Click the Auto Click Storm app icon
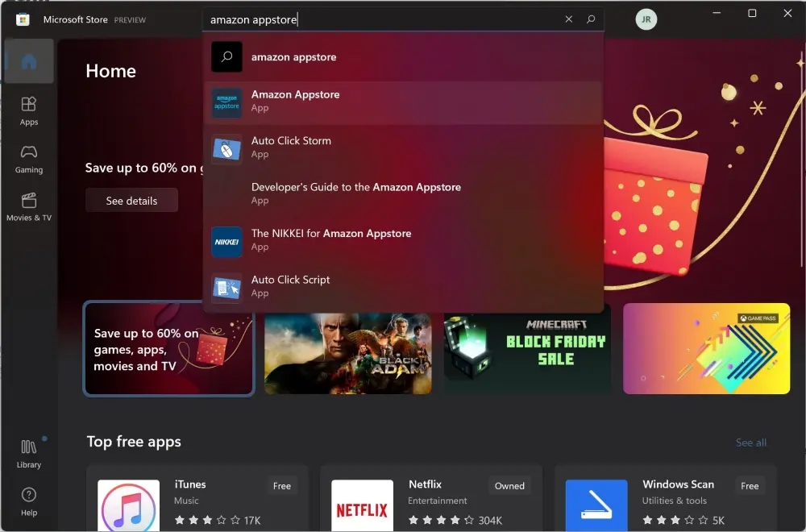Image resolution: width=806 pixels, height=532 pixels. [226, 149]
